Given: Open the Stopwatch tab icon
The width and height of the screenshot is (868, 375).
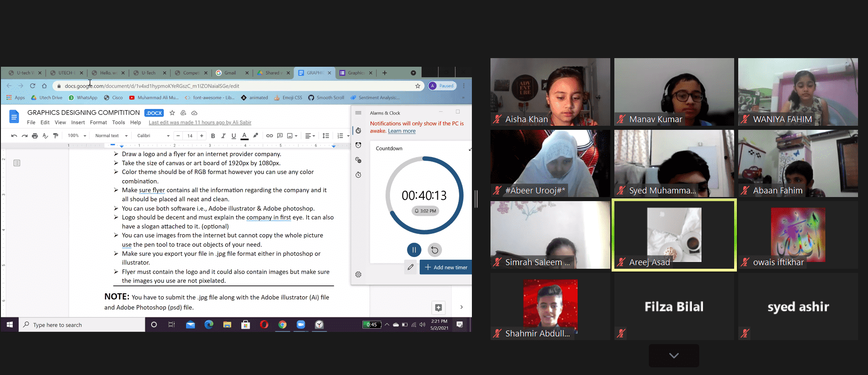Looking at the screenshot, I should tap(358, 175).
